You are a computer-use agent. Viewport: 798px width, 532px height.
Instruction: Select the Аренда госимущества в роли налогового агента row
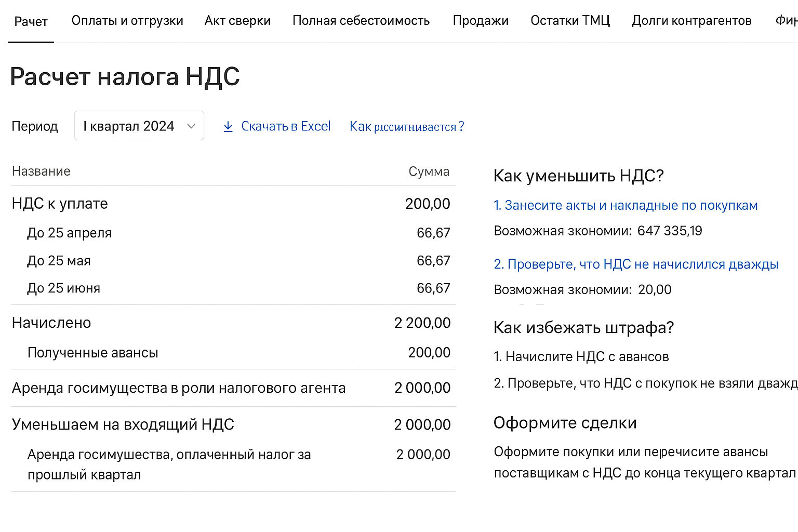coord(179,388)
